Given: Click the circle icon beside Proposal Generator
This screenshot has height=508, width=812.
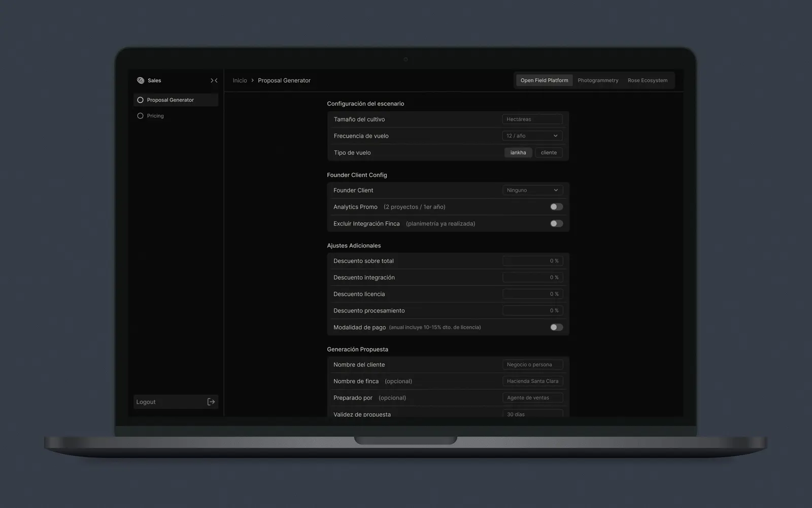Looking at the screenshot, I should pos(140,100).
